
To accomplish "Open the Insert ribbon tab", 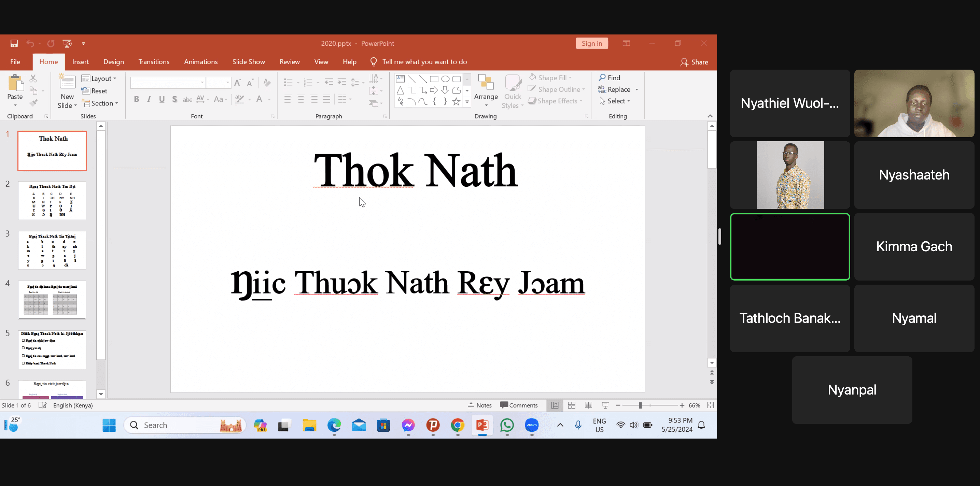I will [x=80, y=62].
